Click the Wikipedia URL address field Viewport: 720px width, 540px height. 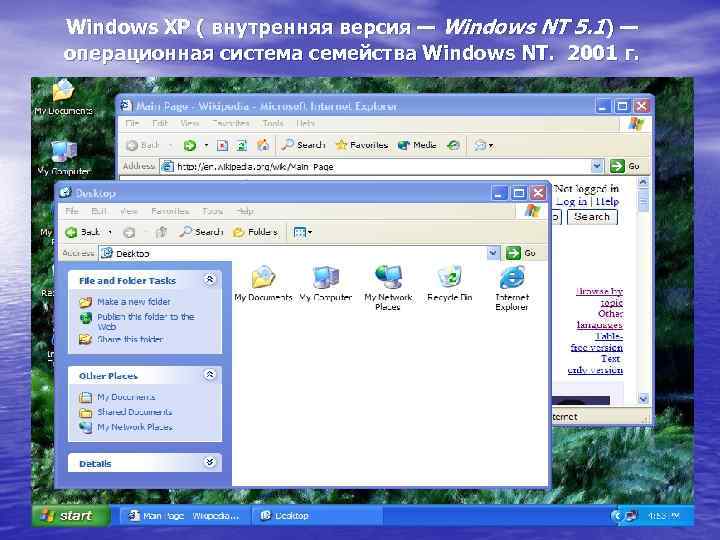[375, 166]
